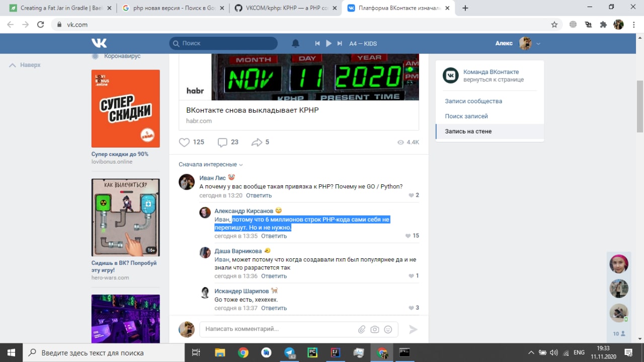
Task: Launch PyCharm from the taskbar
Action: click(x=312, y=352)
